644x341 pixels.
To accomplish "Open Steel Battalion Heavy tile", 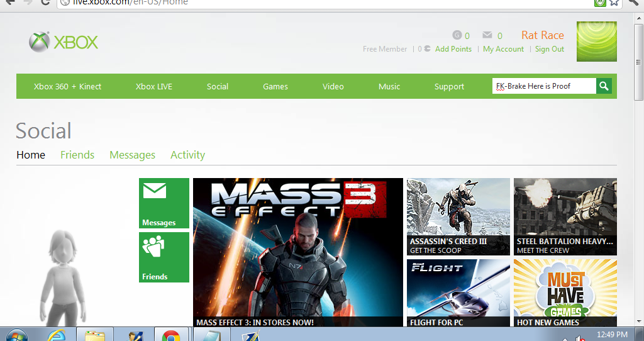I will coord(565,216).
